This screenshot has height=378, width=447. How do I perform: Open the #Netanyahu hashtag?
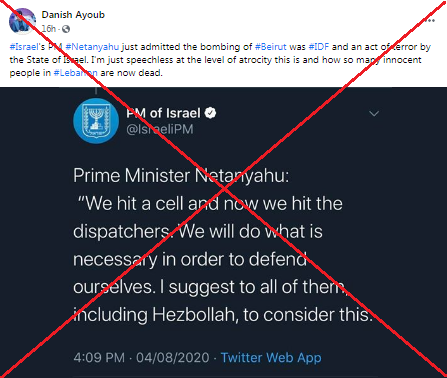coord(92,47)
